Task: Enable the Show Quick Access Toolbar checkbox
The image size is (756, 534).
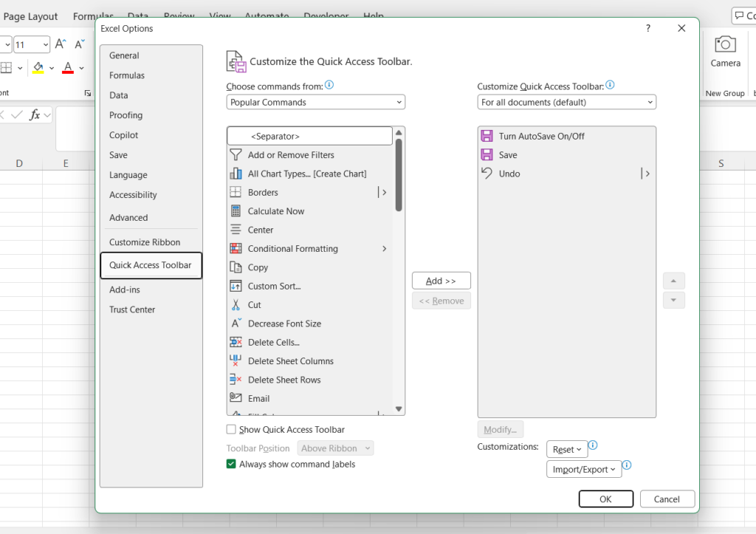Action: (231, 429)
